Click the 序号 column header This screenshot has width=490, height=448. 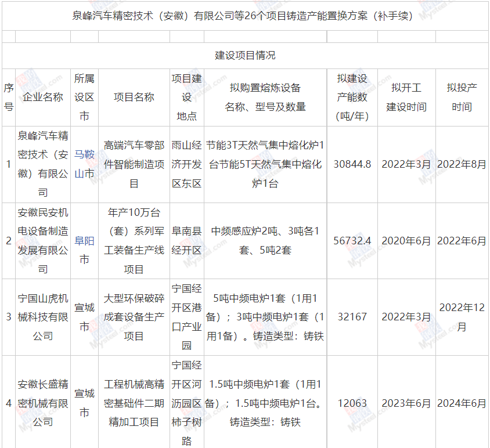pyautogui.click(x=9, y=97)
